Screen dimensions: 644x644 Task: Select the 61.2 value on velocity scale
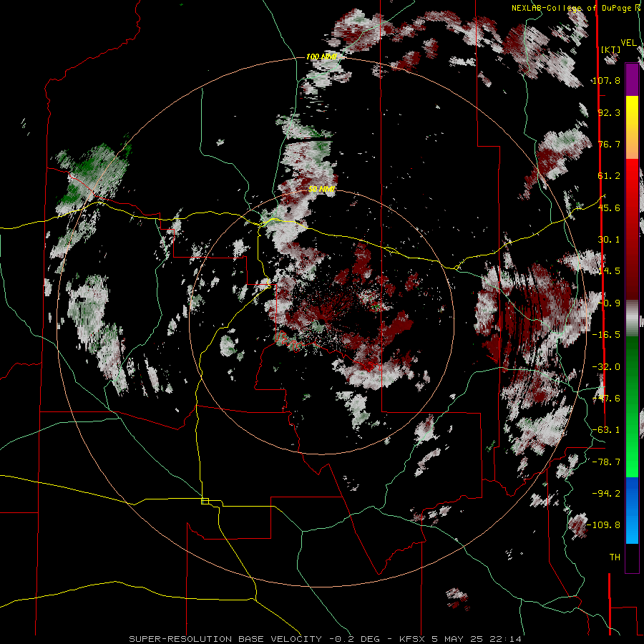609,176
